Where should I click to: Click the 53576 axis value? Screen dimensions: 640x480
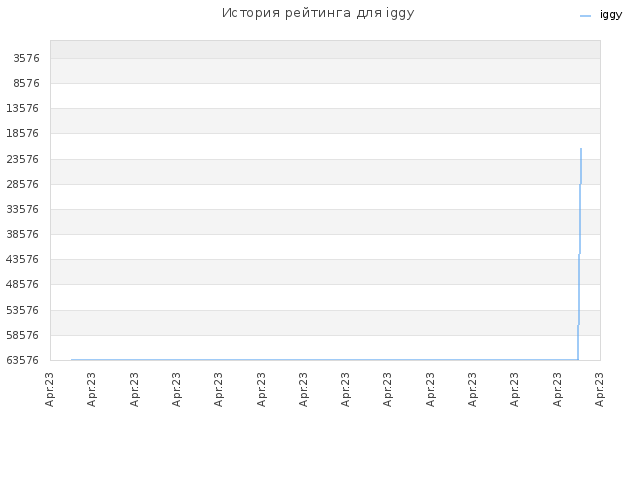[x=23, y=310]
